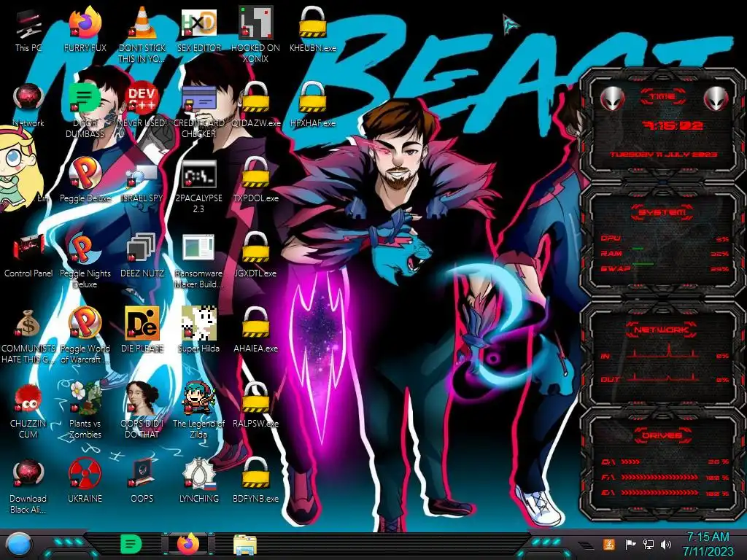Open Ransomware Maker Builder shortcut
Screen dimensions: 747x560
coord(198,260)
